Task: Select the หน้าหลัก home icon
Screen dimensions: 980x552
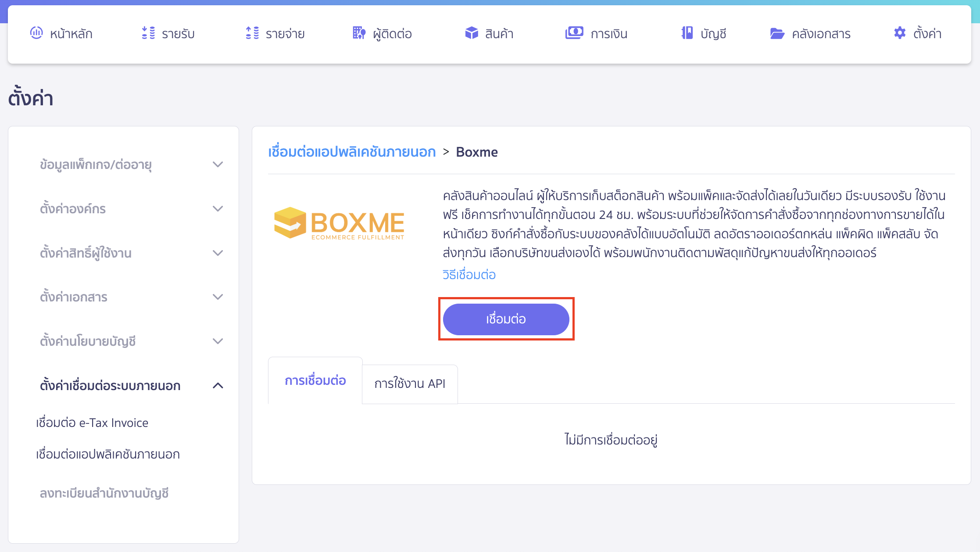Action: 37,33
